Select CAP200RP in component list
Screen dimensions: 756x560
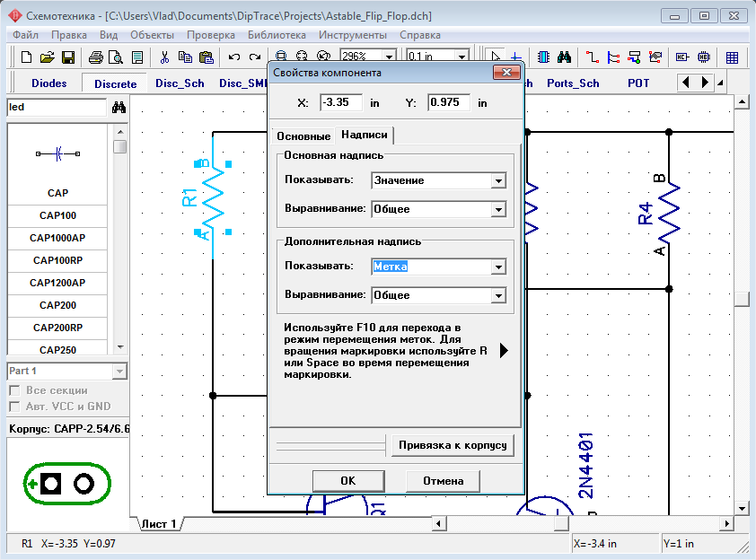point(57,328)
